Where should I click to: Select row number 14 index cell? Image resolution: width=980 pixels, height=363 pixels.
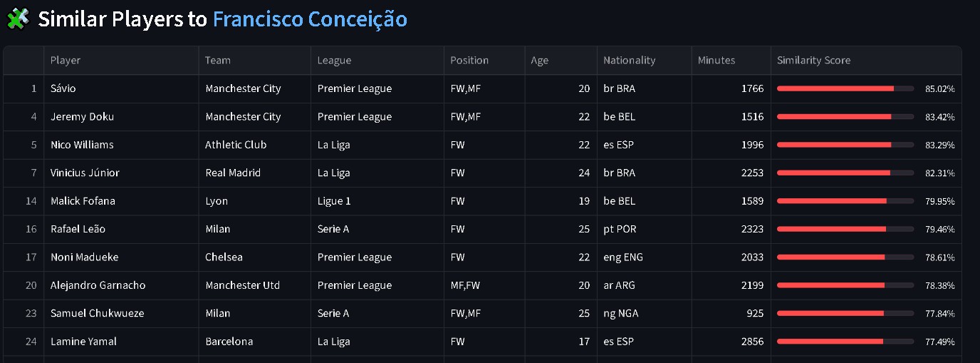click(x=31, y=201)
